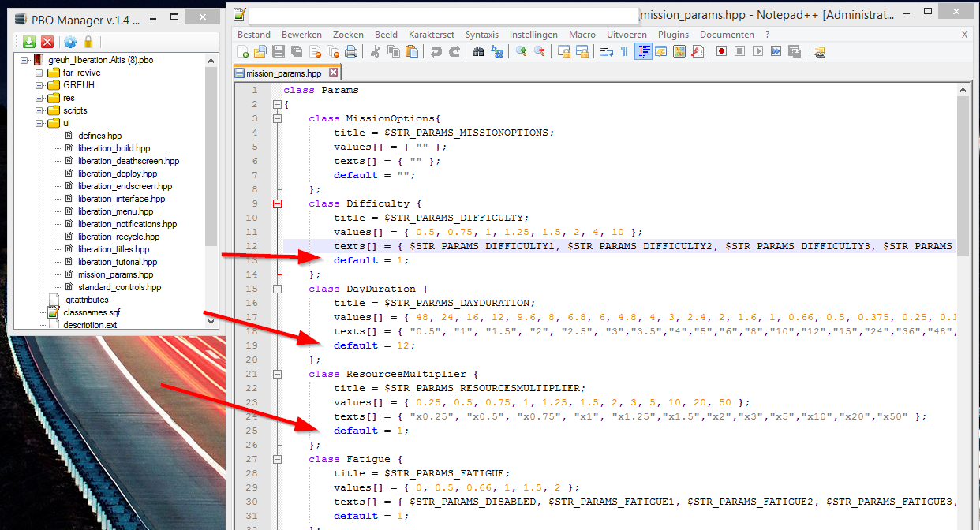This screenshot has width=980, height=530.
Task: Open the ? help menu
Action: point(767,35)
